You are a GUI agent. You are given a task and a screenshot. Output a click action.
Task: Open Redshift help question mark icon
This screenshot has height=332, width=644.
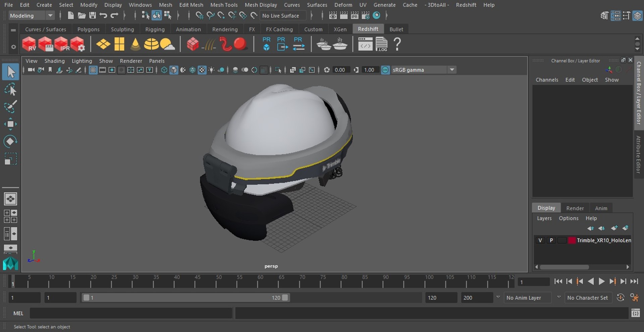397,44
